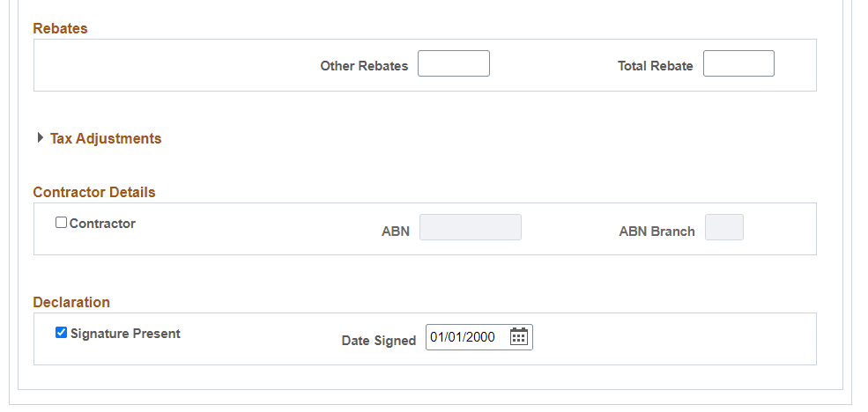Click into the Date Signed text field
This screenshot has width=868, height=412.
(467, 337)
